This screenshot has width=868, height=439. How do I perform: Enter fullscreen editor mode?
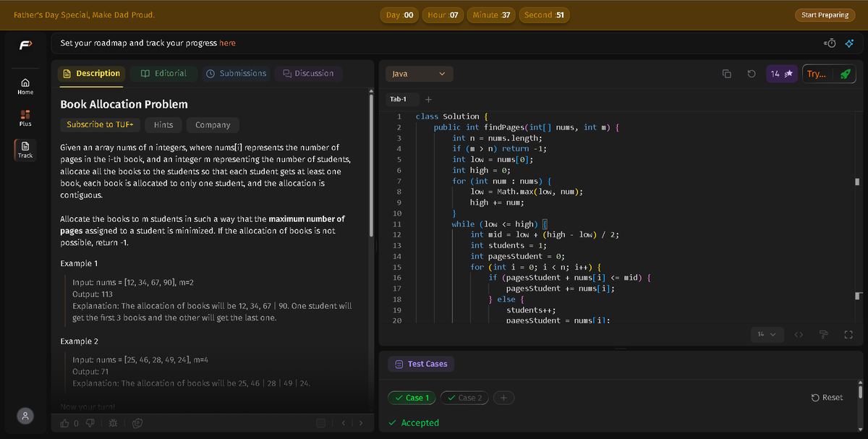[848, 334]
